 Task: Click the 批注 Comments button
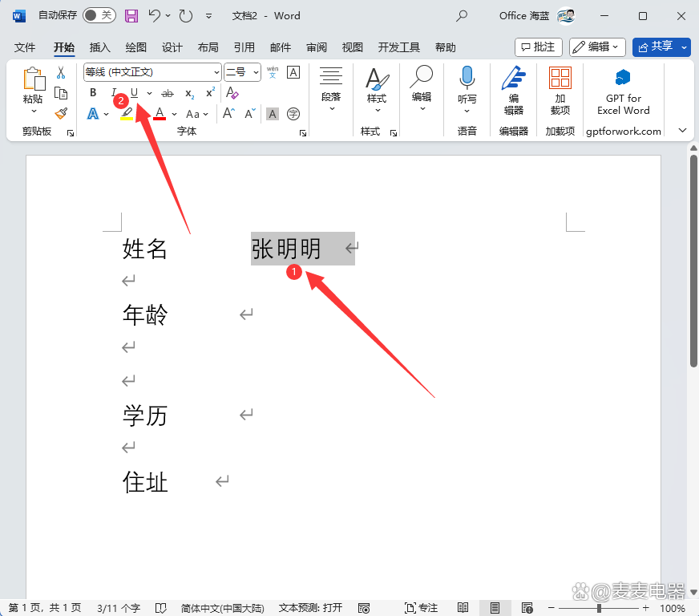(538, 47)
